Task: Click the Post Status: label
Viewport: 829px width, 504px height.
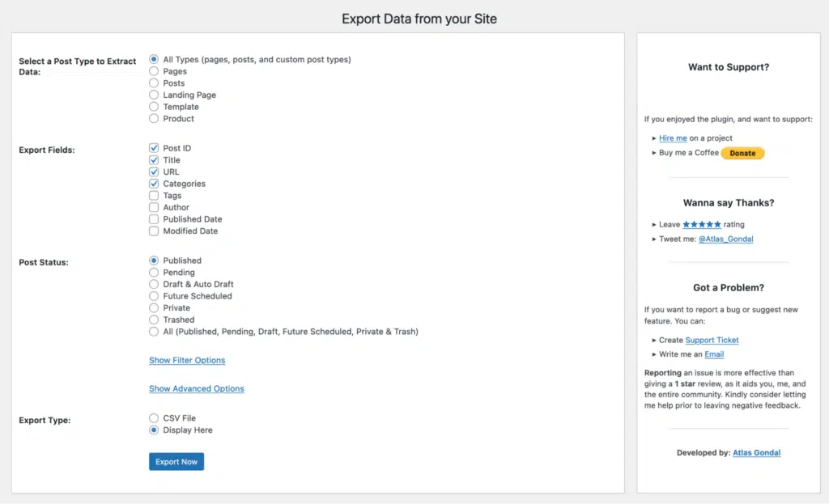Action: coord(44,262)
